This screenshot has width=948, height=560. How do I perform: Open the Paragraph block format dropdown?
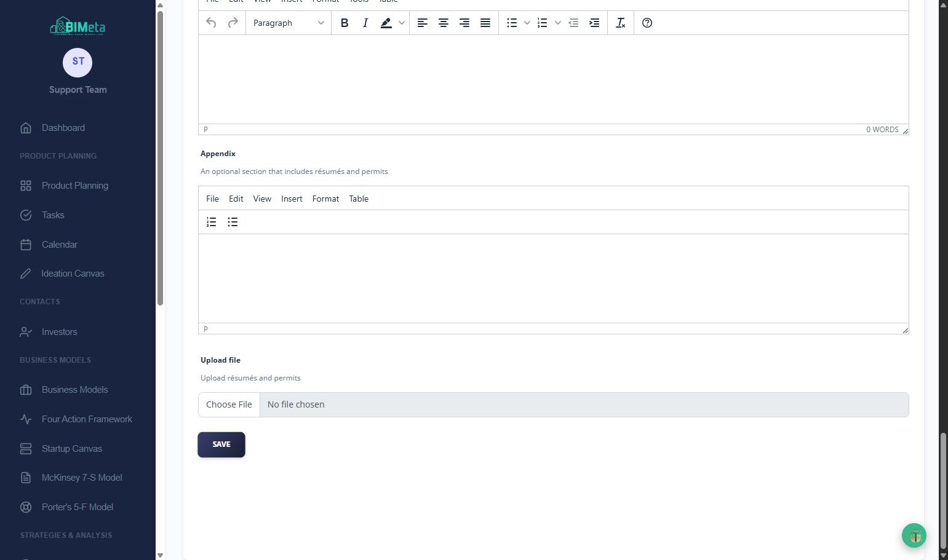tap(289, 23)
